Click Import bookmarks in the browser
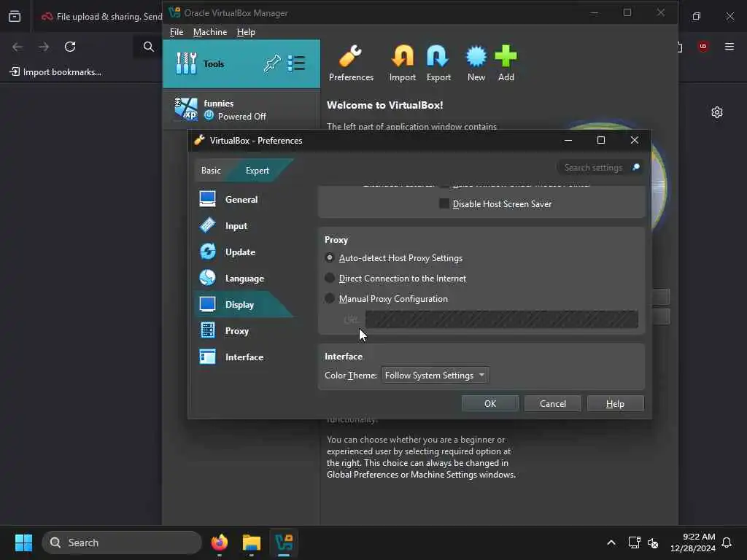The height and width of the screenshot is (560, 747). [55, 72]
